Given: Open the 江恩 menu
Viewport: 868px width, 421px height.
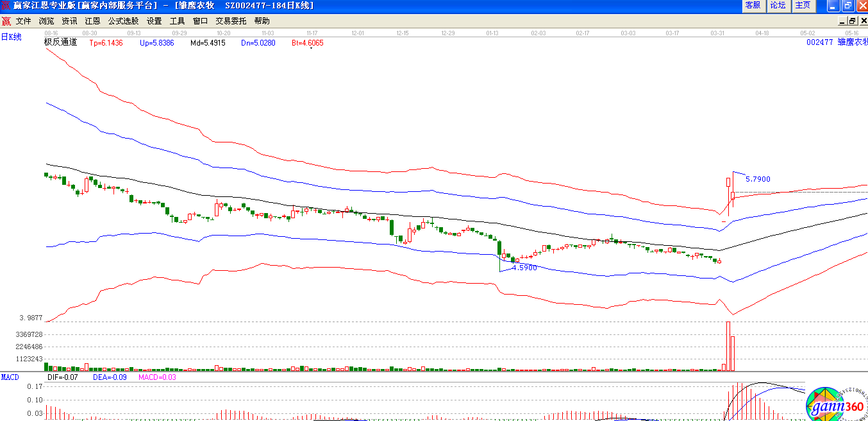Looking at the screenshot, I should point(92,21).
